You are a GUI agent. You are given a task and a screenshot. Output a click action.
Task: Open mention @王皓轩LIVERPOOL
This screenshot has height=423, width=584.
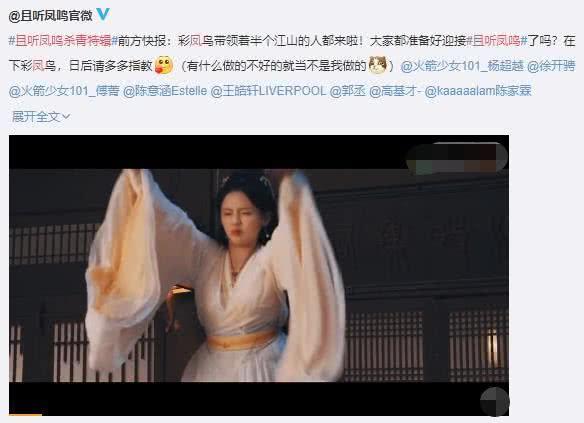268,91
